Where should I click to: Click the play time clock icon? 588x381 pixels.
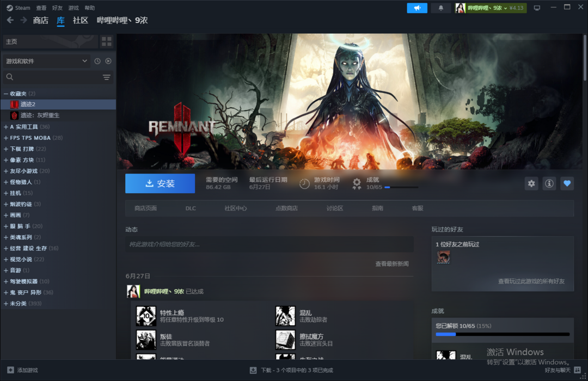point(304,184)
